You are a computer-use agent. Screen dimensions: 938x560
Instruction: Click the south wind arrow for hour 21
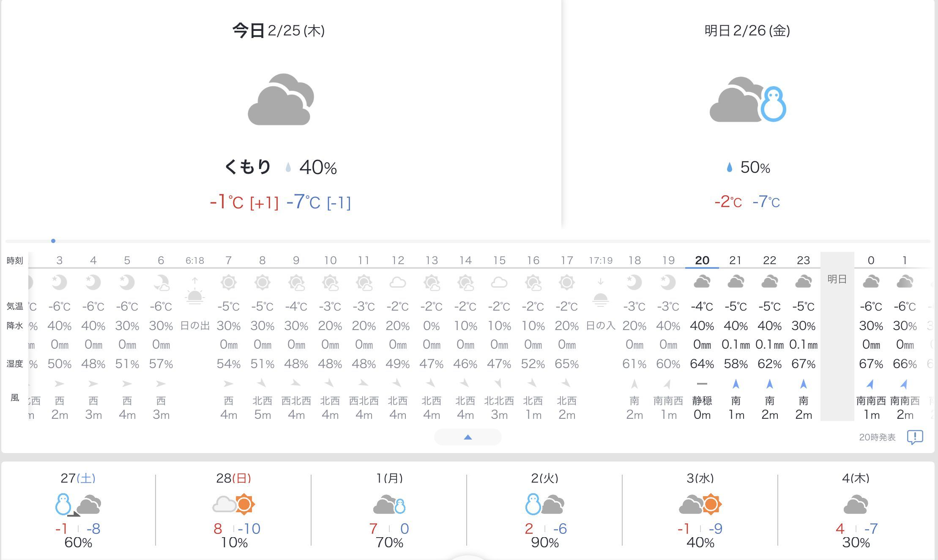point(736,384)
